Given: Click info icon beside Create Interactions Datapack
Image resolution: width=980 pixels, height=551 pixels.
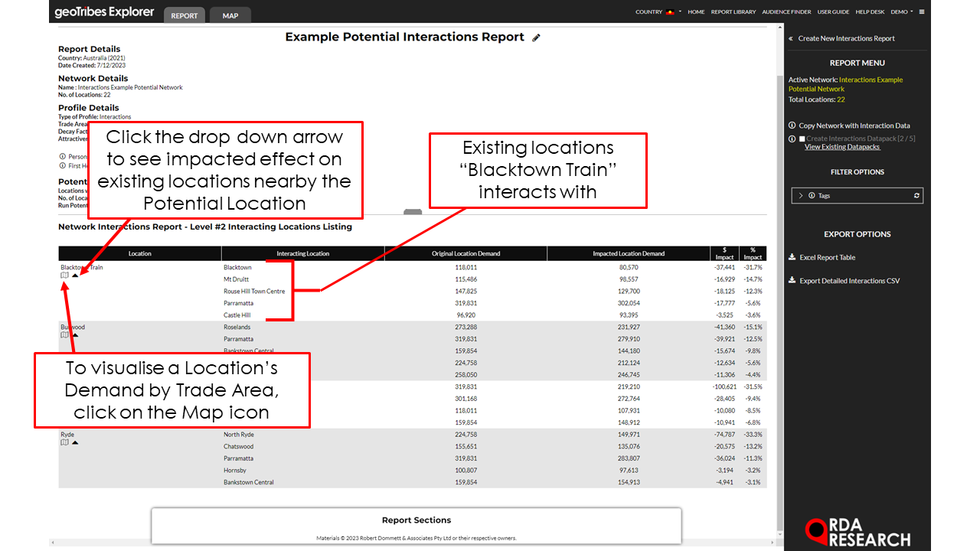Looking at the screenshot, I should coord(792,139).
